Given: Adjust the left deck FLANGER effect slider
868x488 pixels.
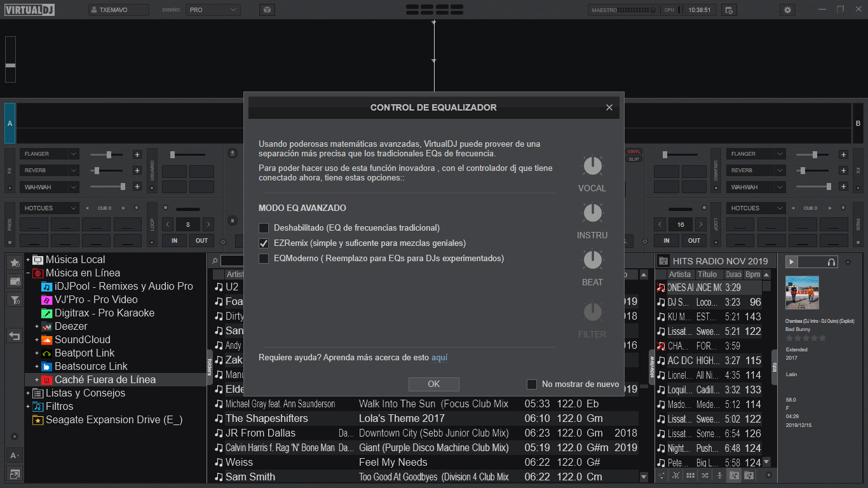Looking at the screenshot, I should (x=107, y=154).
